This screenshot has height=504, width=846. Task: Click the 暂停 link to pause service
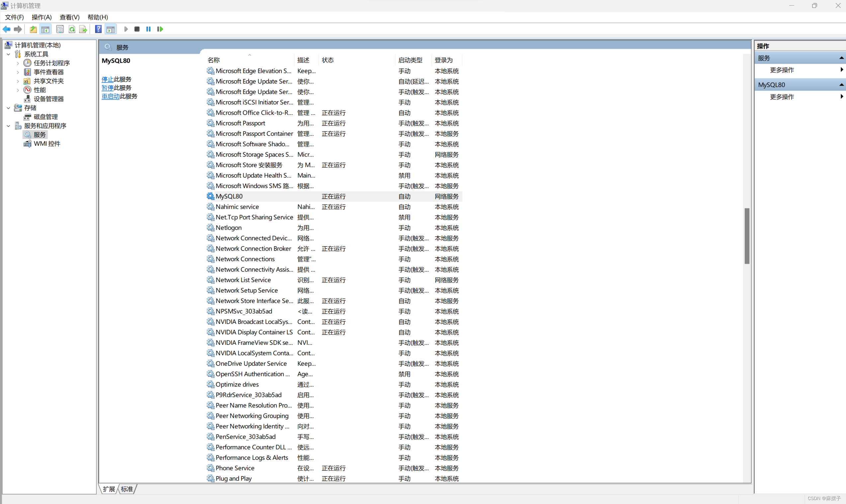click(x=107, y=88)
